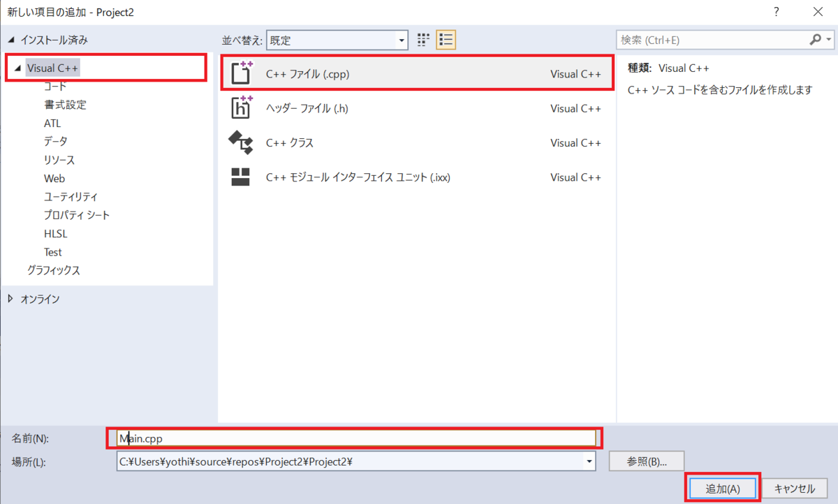The width and height of the screenshot is (838, 504).
Task: Click the オンライン label
Action: (40, 299)
